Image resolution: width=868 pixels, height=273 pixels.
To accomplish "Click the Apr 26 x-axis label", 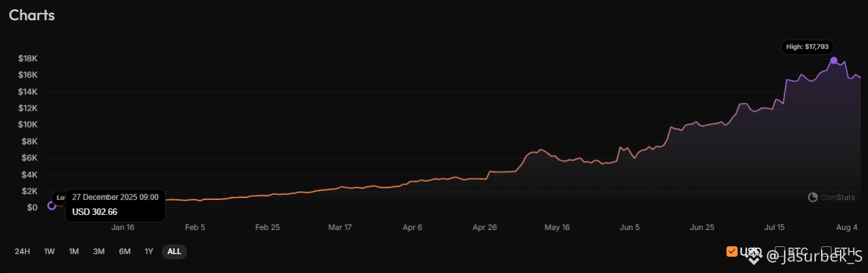I will 485,227.
